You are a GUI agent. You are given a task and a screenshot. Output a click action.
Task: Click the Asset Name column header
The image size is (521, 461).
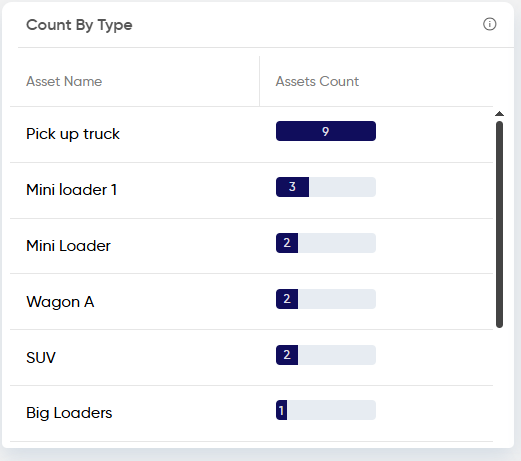64,81
